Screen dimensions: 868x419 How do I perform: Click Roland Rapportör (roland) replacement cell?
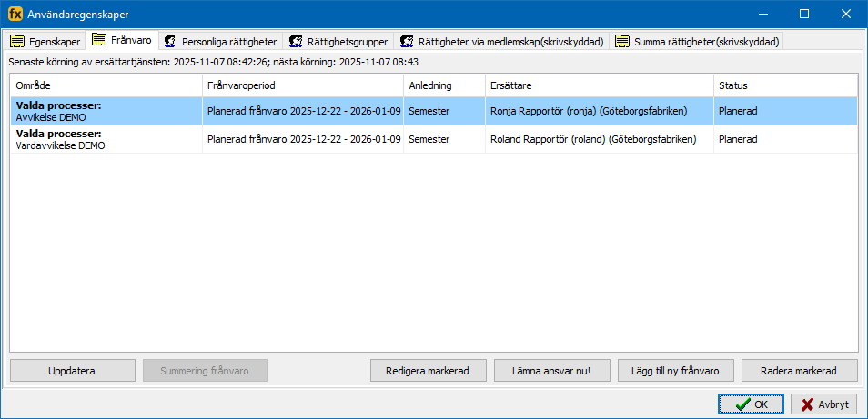pyautogui.click(x=600, y=139)
